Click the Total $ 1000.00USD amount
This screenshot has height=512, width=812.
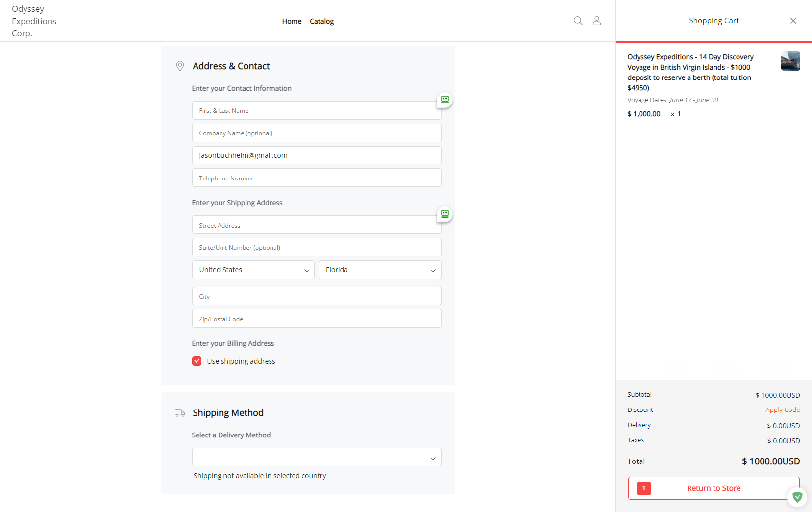click(x=771, y=461)
